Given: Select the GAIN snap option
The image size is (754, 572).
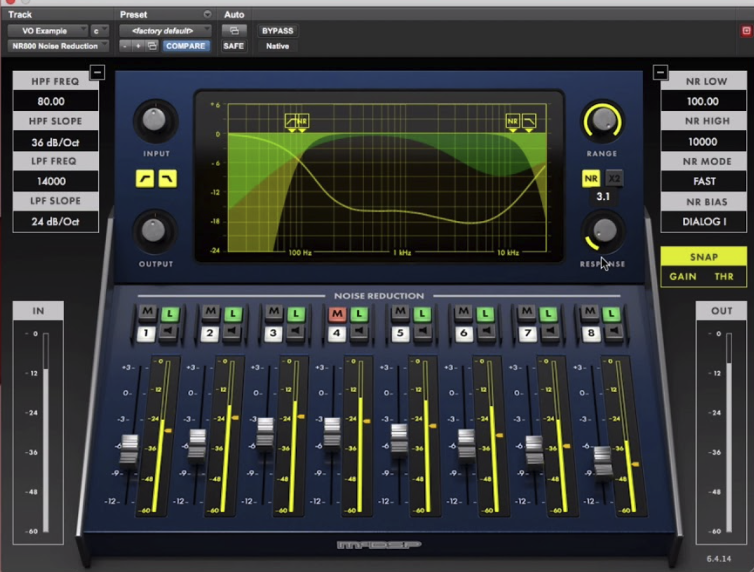Looking at the screenshot, I should [x=683, y=276].
